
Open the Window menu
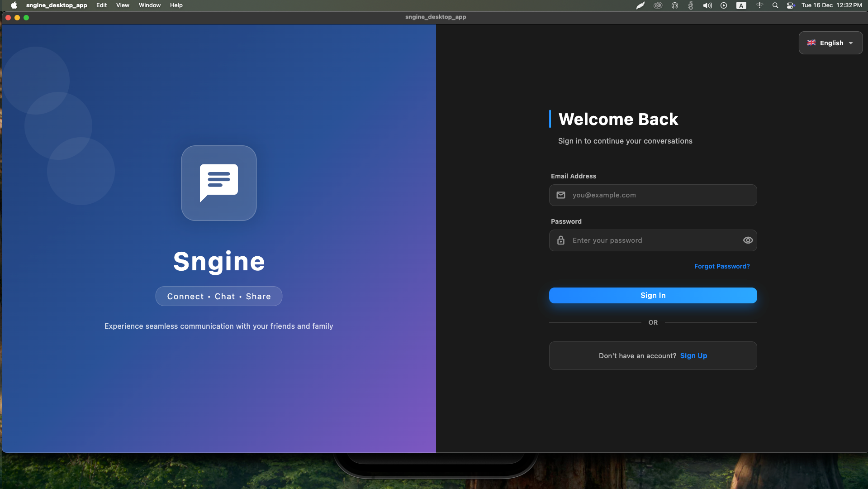point(149,5)
